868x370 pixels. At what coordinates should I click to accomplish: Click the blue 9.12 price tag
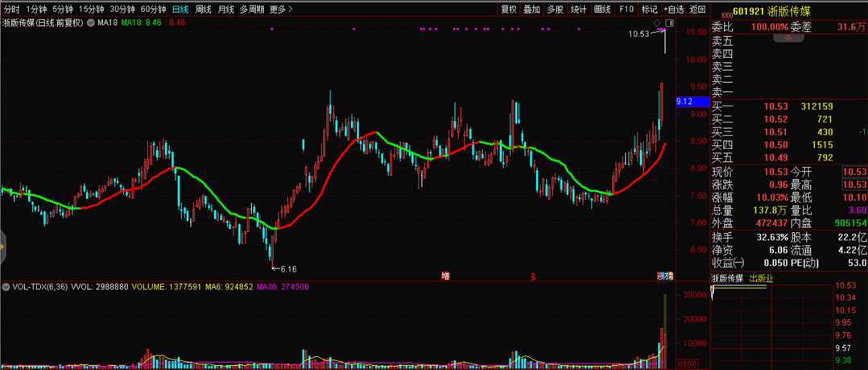pyautogui.click(x=693, y=102)
